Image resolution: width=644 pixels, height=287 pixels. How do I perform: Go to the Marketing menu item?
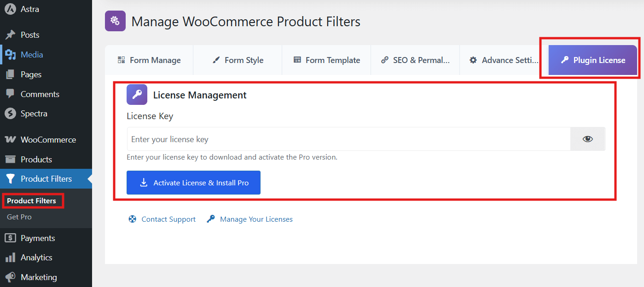pos(46,277)
